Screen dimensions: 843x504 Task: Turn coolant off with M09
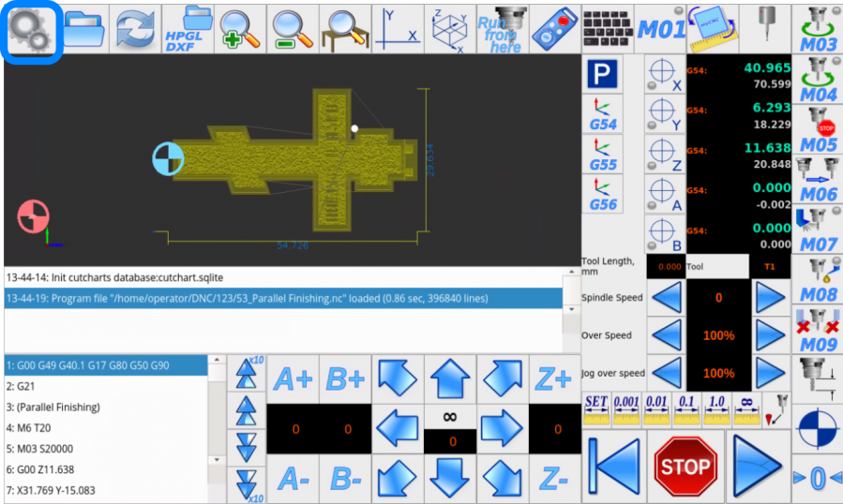[x=818, y=330]
